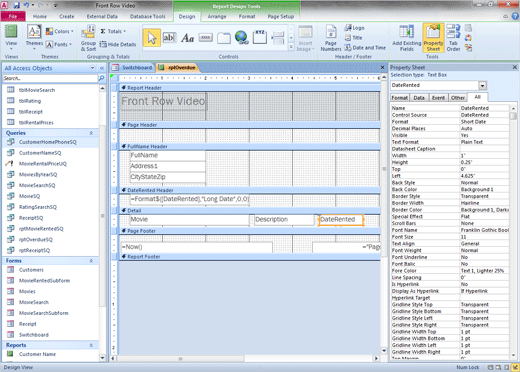Screen dimensions: 520x372
Task: Open Fonts theme dropdown
Action: point(59,44)
